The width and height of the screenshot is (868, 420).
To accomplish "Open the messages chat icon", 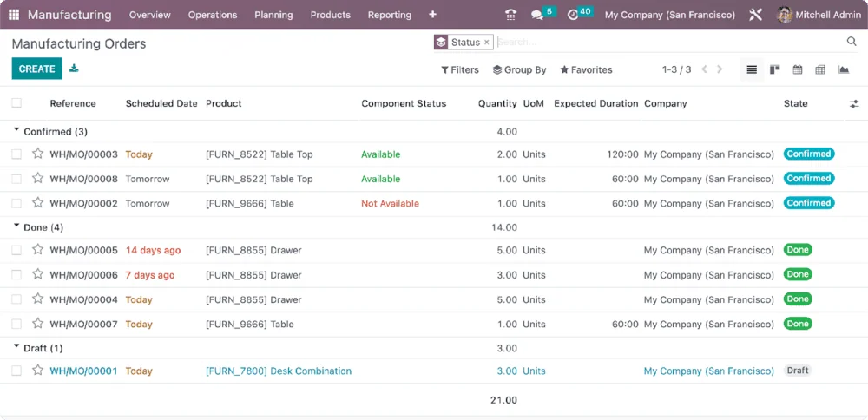I will 538,15.
